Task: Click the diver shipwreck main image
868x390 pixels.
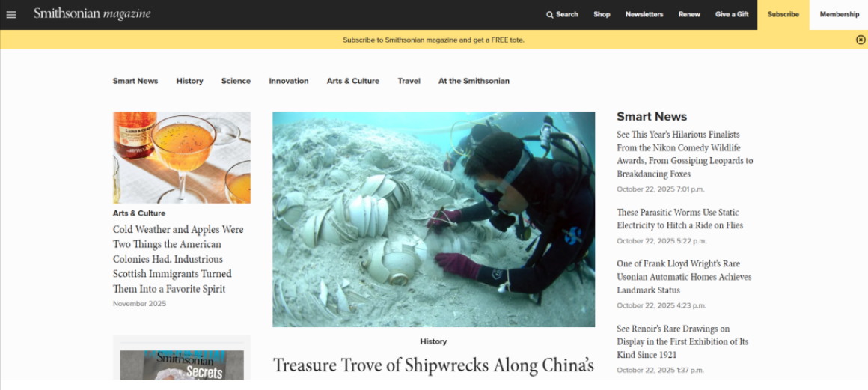Action: (x=433, y=219)
